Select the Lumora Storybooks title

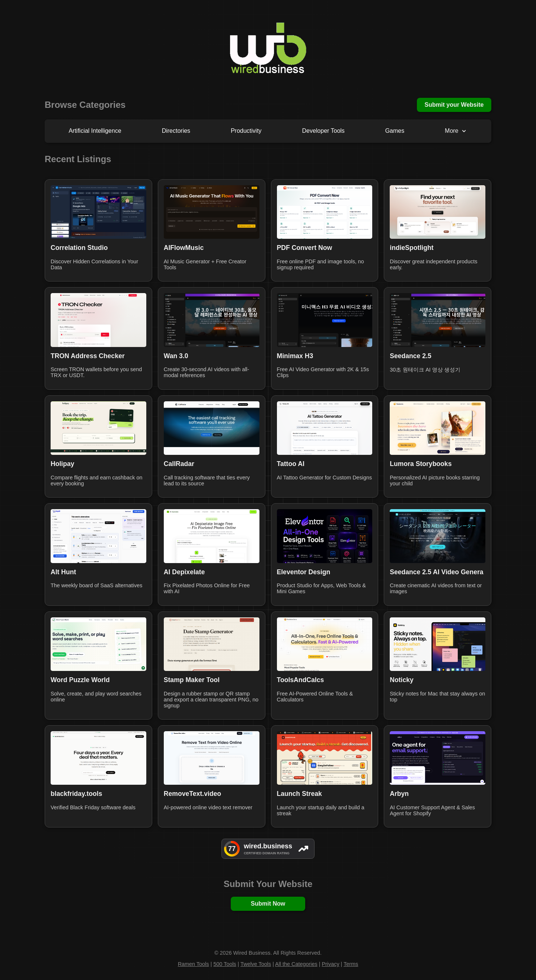(x=421, y=464)
